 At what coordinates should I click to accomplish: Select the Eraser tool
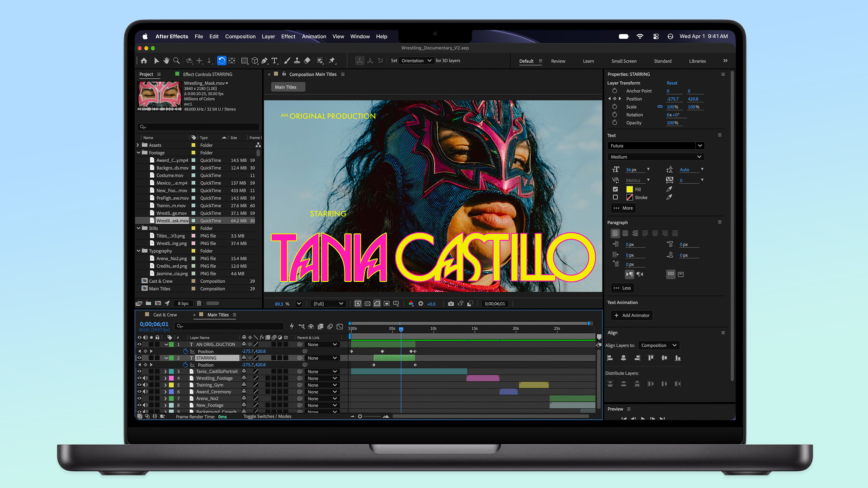pos(307,61)
